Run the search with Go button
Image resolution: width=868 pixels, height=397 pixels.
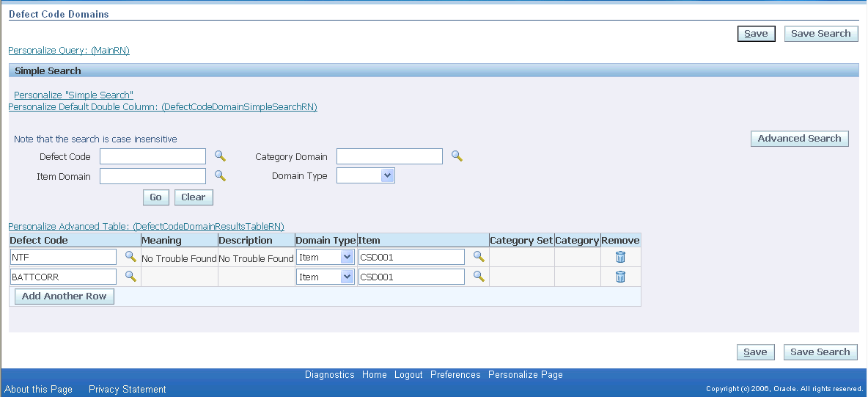pos(155,197)
